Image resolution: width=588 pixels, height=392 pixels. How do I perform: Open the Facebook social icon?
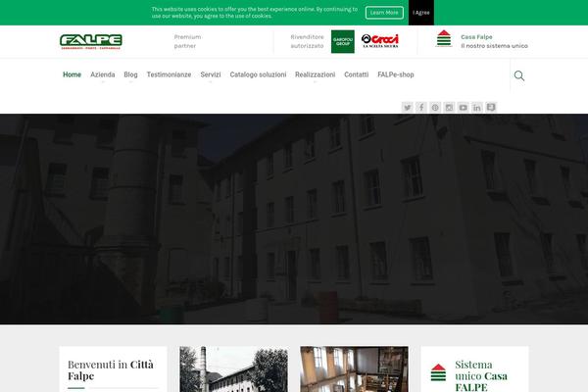421,108
